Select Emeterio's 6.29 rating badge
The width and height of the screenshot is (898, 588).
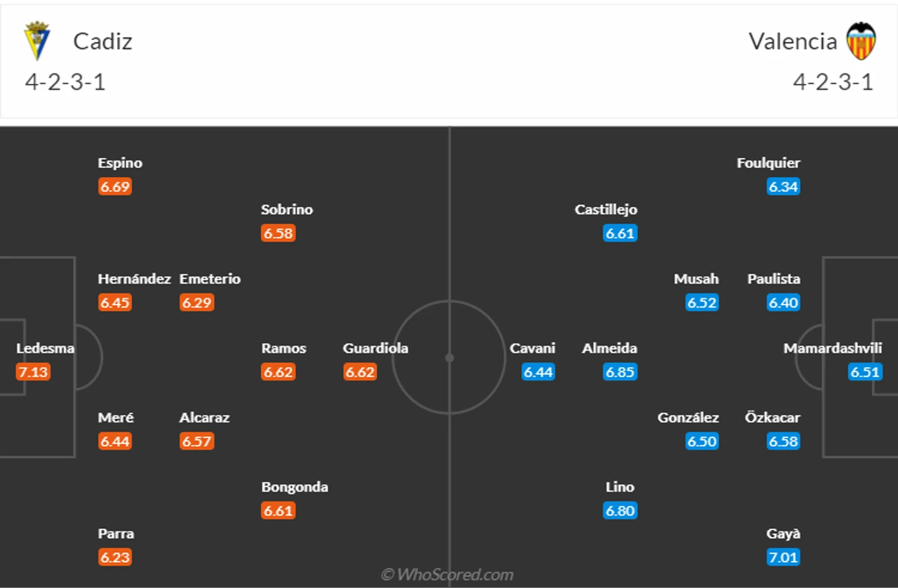point(197,303)
